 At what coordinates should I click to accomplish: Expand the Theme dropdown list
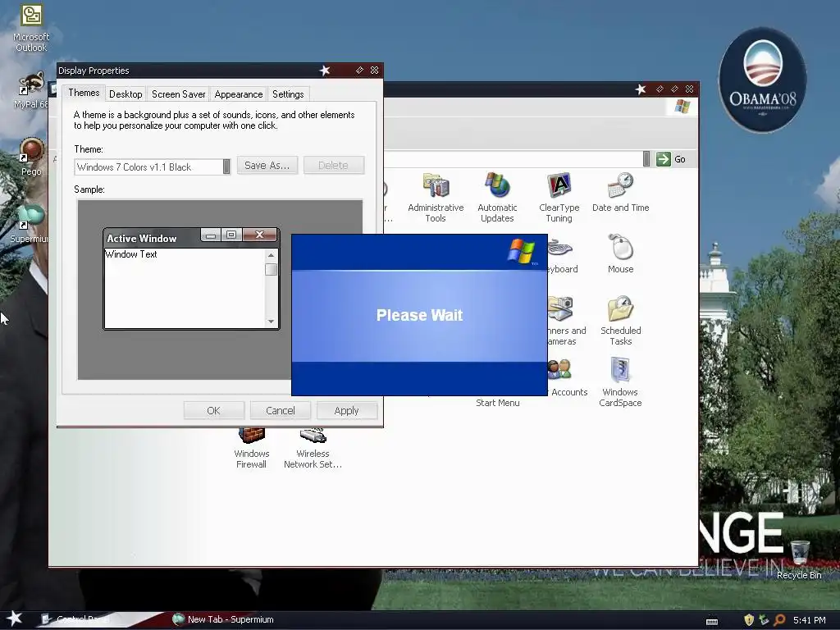coord(226,167)
